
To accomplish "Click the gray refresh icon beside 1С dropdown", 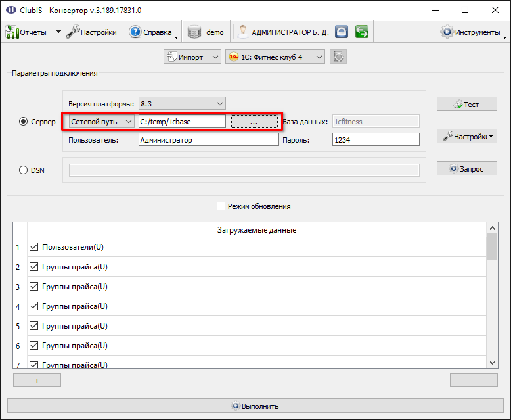I will 338,57.
